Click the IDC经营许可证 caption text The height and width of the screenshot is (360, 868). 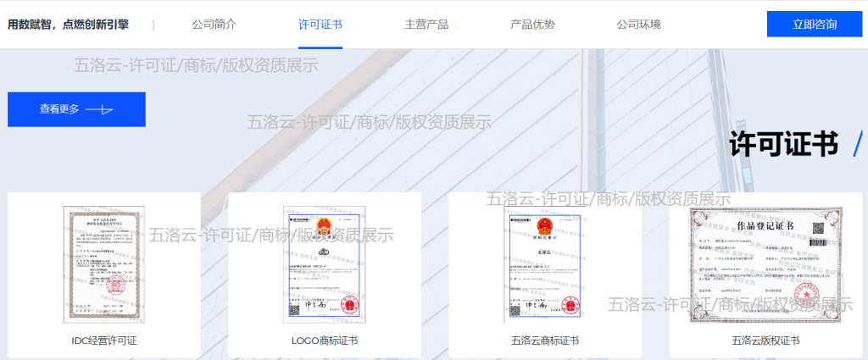(104, 341)
